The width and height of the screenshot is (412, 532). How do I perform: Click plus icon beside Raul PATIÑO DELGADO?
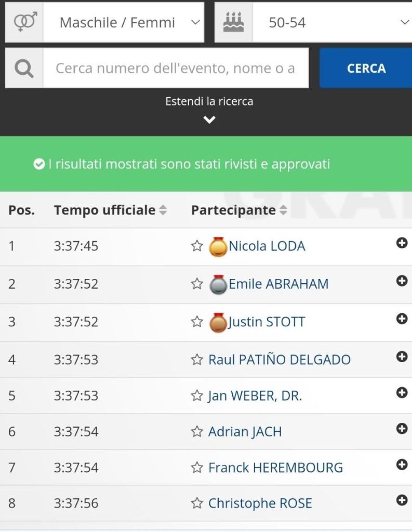[402, 356]
